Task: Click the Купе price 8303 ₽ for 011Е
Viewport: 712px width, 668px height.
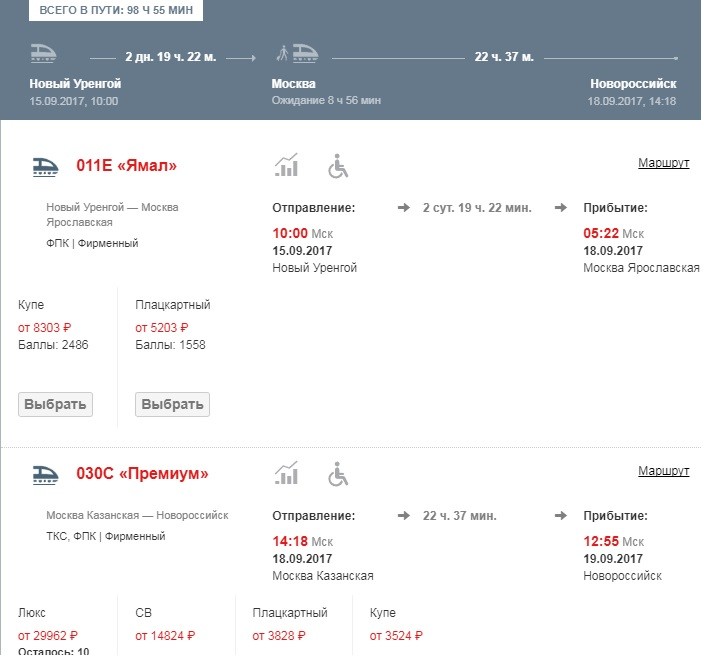Action: [46, 328]
